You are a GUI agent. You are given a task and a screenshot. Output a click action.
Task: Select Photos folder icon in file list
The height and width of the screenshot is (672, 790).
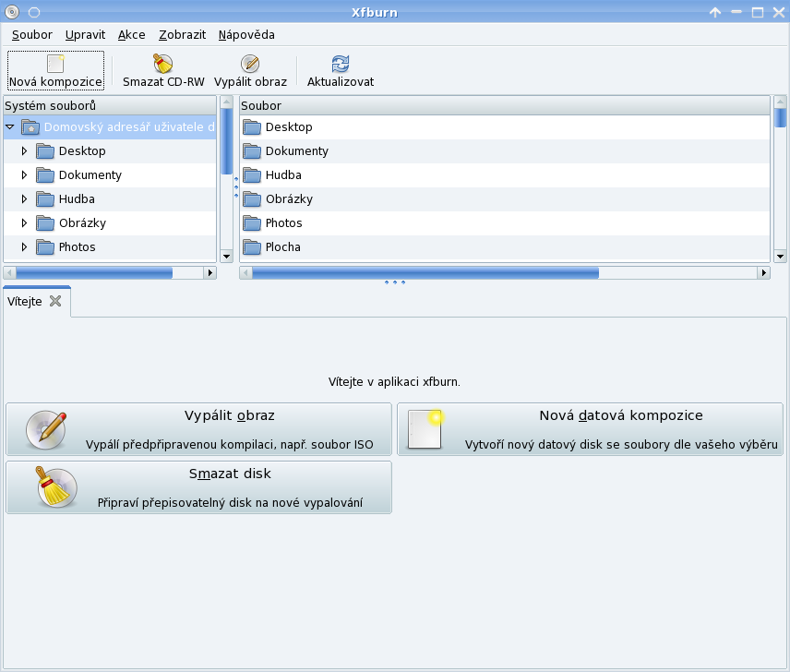(x=252, y=222)
